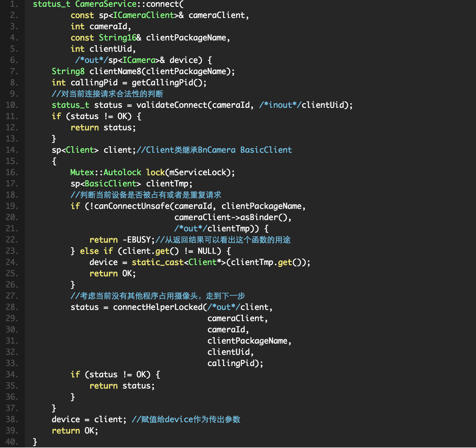Select the asBinder() call
This screenshot has width=476, height=448.
click(x=264, y=217)
